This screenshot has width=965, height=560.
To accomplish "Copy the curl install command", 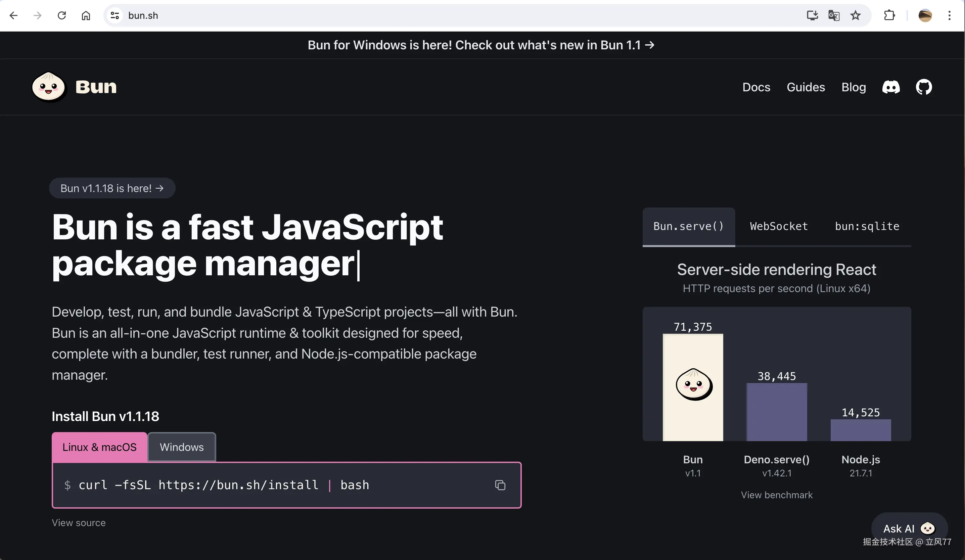I will [x=500, y=485].
